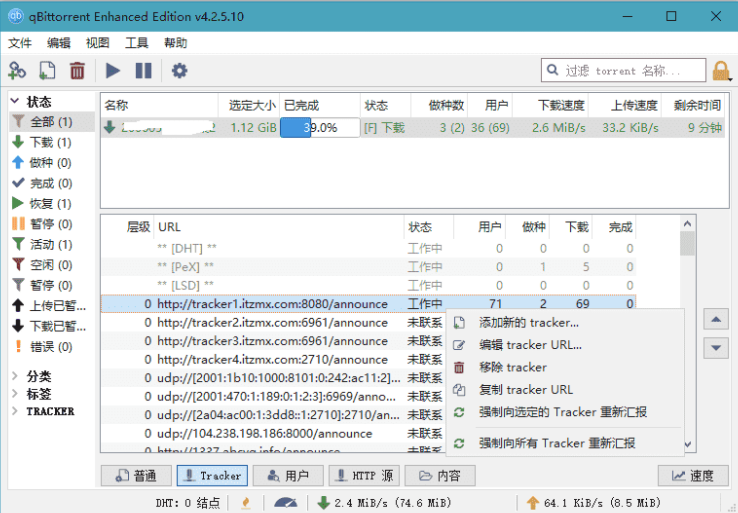Choose 添加新的 tracker... from context menu
Screen dimensions: 738x513
[x=565, y=323]
